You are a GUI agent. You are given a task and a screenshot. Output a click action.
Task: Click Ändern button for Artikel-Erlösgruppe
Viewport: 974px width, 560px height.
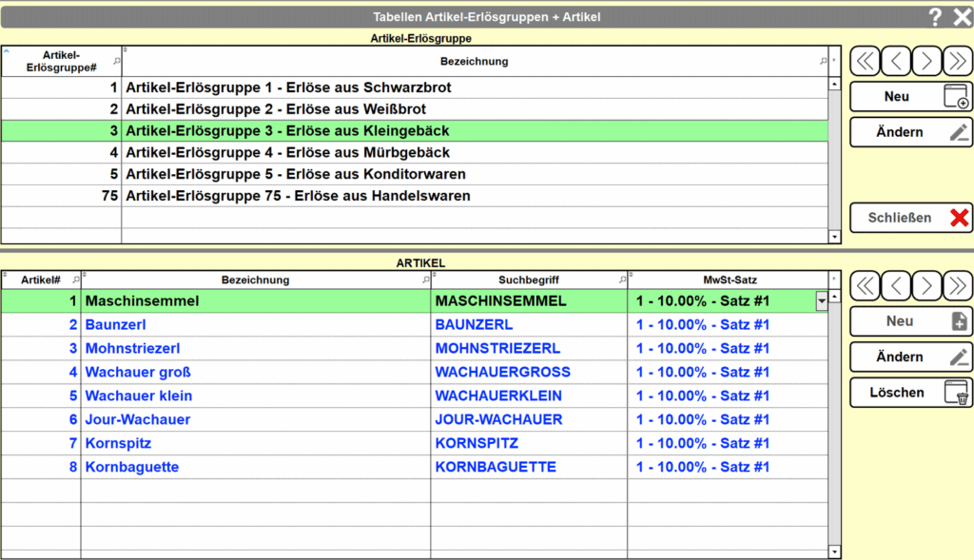coord(911,132)
